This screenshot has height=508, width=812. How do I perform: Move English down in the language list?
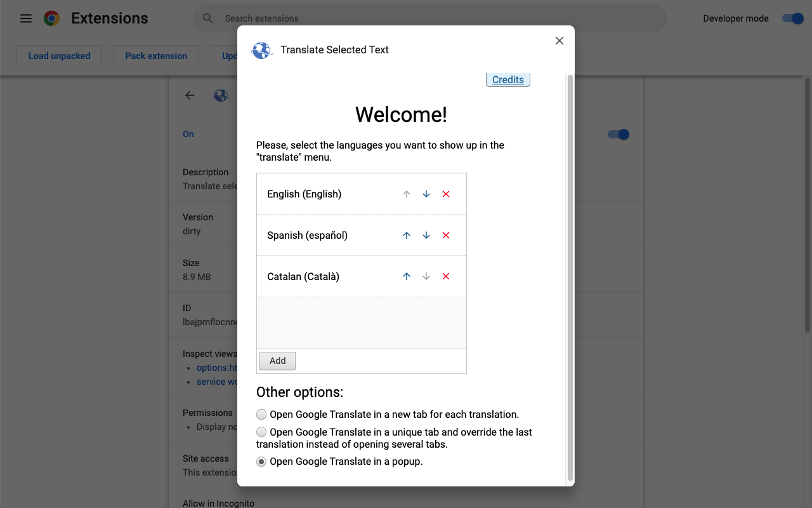(426, 194)
